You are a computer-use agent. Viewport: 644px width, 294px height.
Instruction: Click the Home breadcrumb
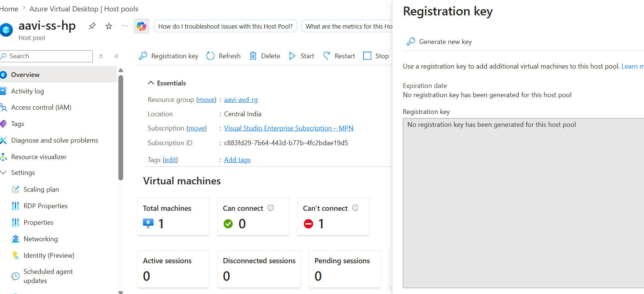click(9, 9)
